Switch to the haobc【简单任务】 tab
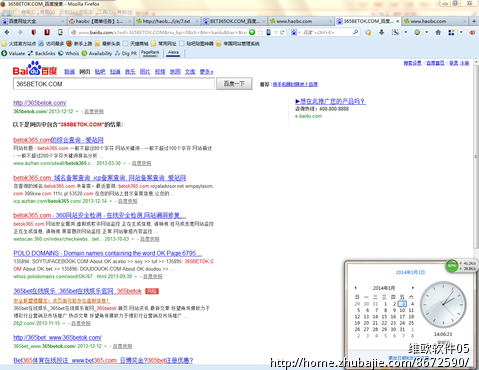Image resolution: width=479 pixels, height=370 pixels. (x=100, y=21)
